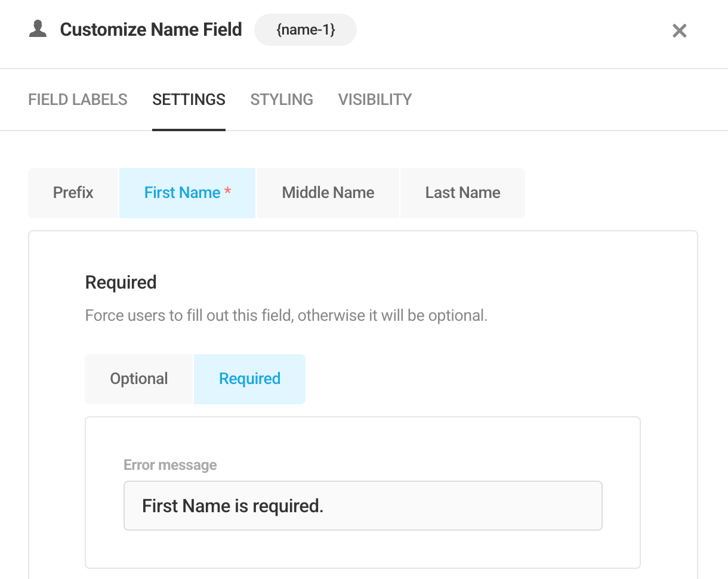Click the {name-1} field tag

306,30
